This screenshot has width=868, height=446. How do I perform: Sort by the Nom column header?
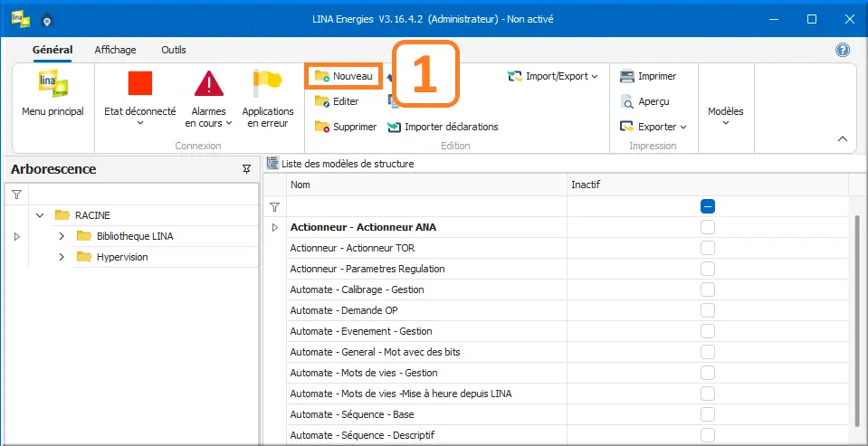(x=427, y=185)
